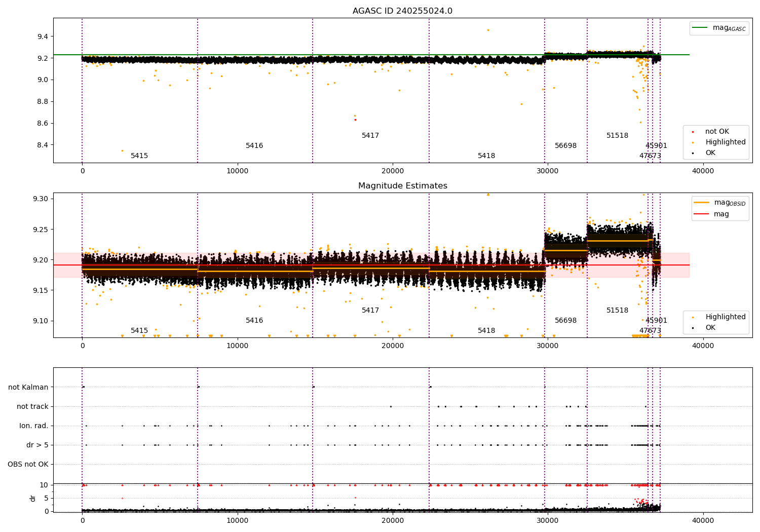760x532 pixels.
Task: Click 'OK' entry in the AGASC ID plot legend
Action: (710, 153)
